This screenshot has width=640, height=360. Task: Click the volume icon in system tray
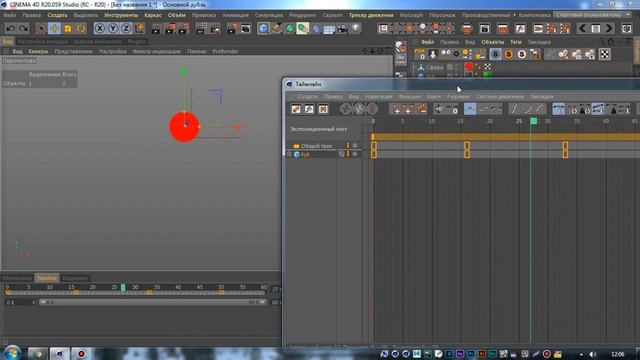coord(592,354)
